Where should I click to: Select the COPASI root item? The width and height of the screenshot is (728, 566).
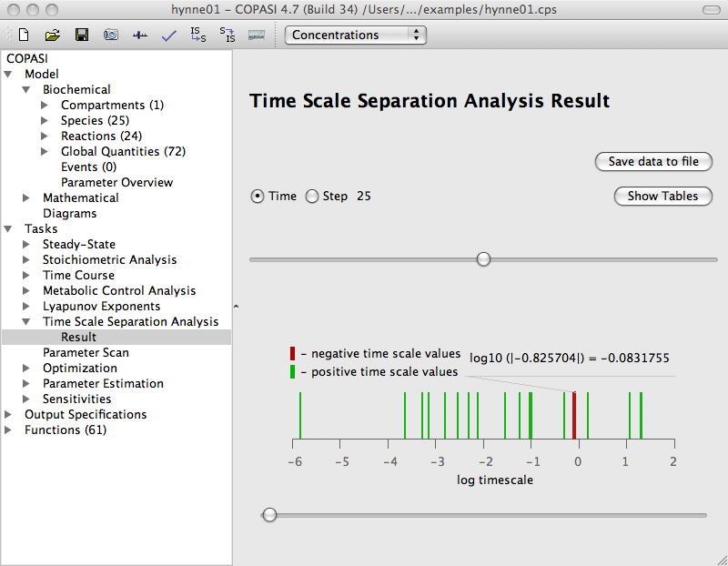click(27, 58)
